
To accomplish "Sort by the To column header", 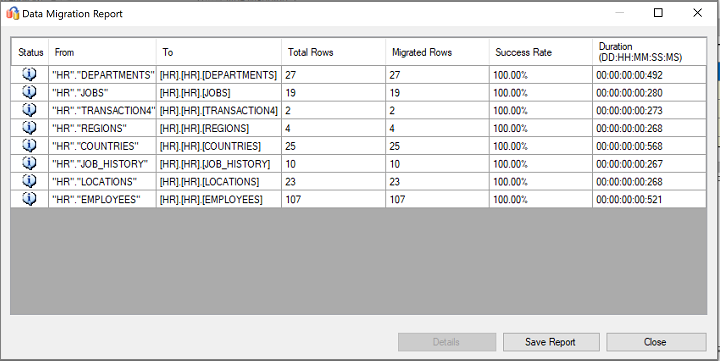I will coord(219,52).
